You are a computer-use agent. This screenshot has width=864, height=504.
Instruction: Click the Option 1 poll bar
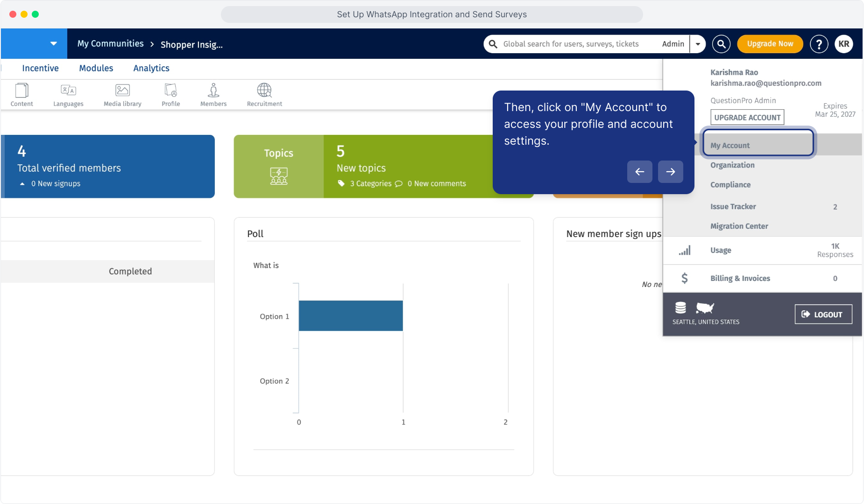pos(351,316)
